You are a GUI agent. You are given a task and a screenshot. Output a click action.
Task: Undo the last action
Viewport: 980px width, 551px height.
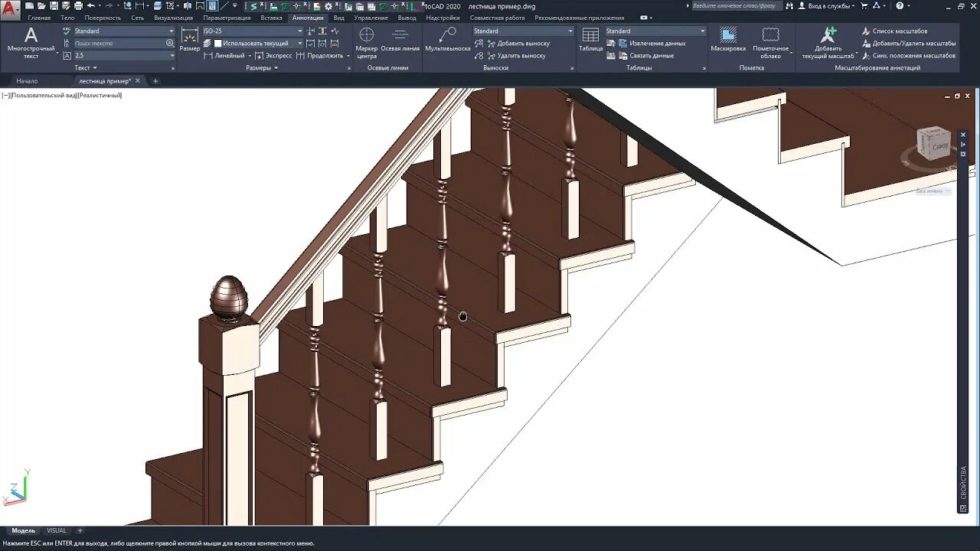pyautogui.click(x=90, y=5)
